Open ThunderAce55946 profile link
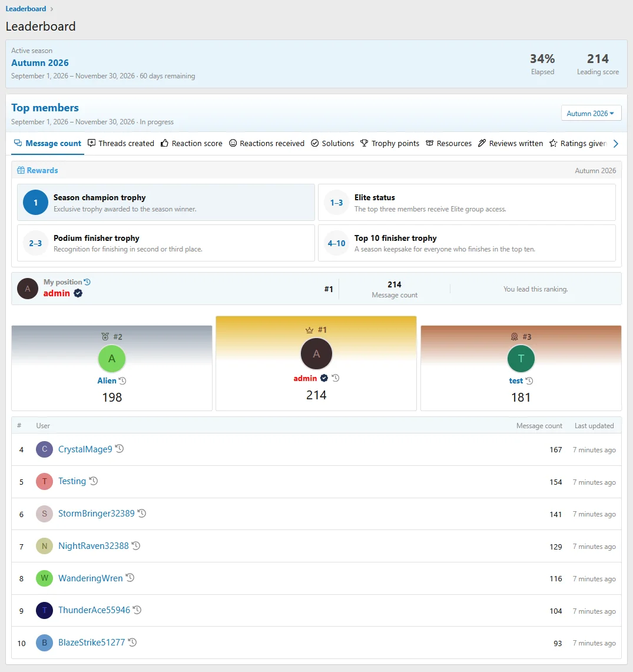This screenshot has height=672, width=633. tap(94, 610)
